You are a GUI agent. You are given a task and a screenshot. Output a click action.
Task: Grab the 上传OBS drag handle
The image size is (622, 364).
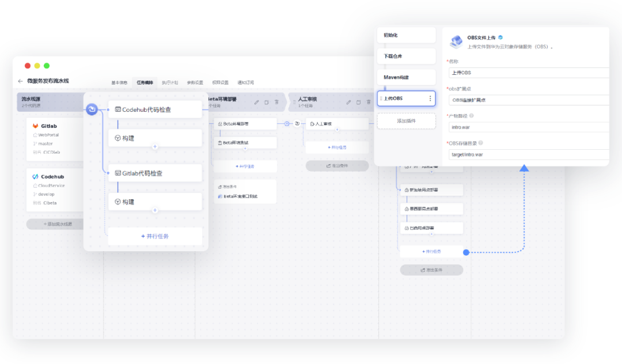coord(381,98)
